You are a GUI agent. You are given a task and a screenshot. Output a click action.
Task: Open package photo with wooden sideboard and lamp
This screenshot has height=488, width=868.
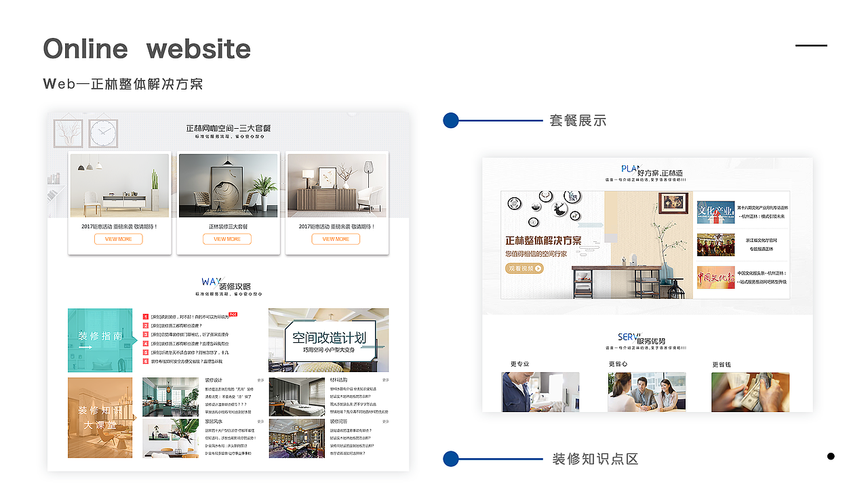click(337, 186)
